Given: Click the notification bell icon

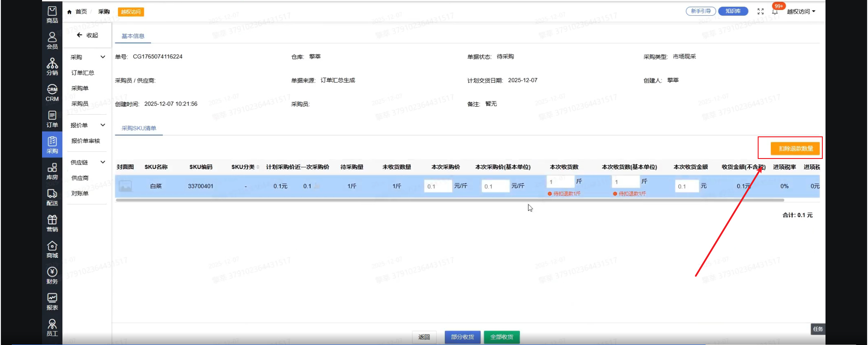Looking at the screenshot, I should tap(775, 12).
